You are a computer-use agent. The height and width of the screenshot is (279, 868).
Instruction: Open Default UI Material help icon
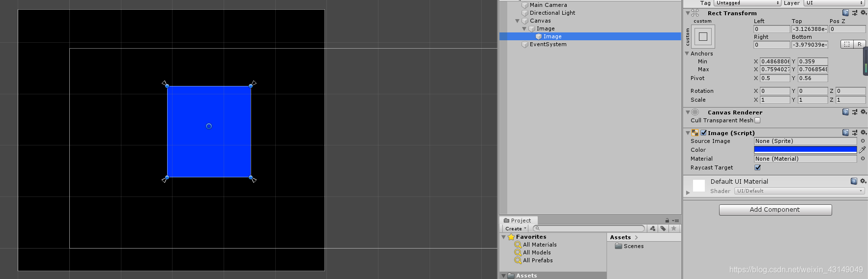tap(854, 181)
